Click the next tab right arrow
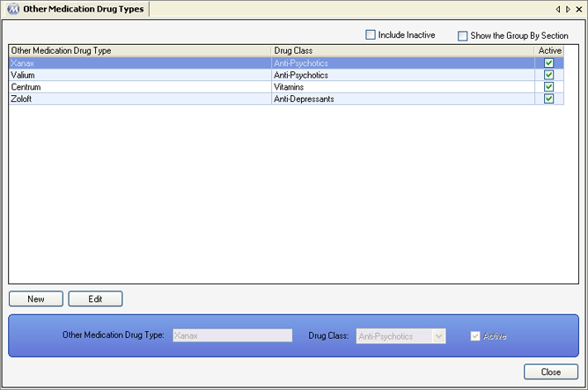This screenshot has width=588, height=390. tap(568, 9)
